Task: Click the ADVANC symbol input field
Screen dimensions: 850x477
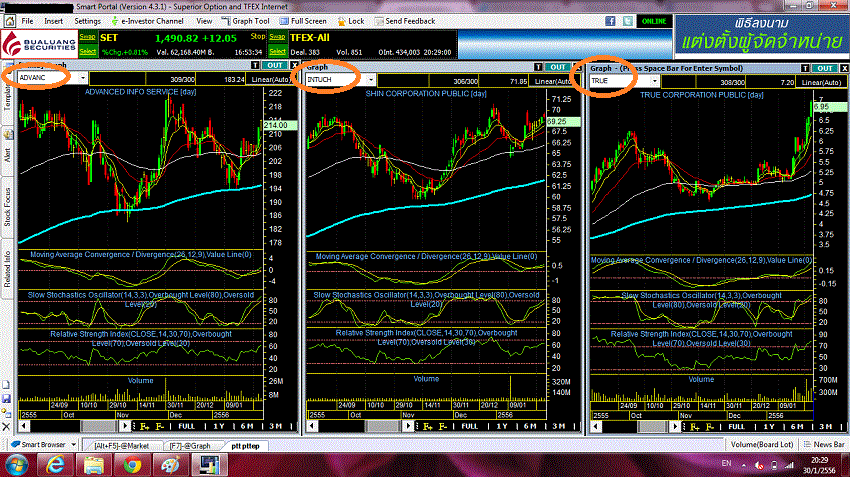Action: [x=48, y=78]
